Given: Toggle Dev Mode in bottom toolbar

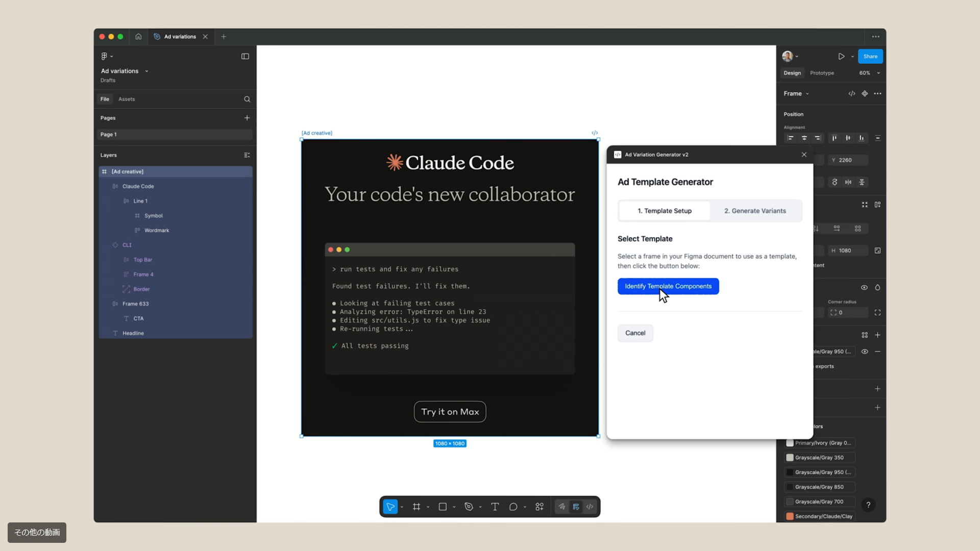Looking at the screenshot, I should pyautogui.click(x=590, y=507).
